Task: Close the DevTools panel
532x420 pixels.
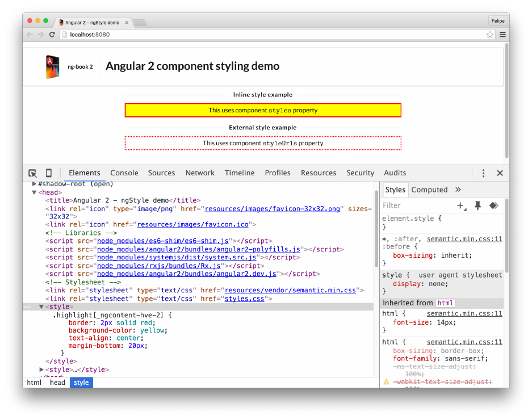Action: tap(500, 173)
